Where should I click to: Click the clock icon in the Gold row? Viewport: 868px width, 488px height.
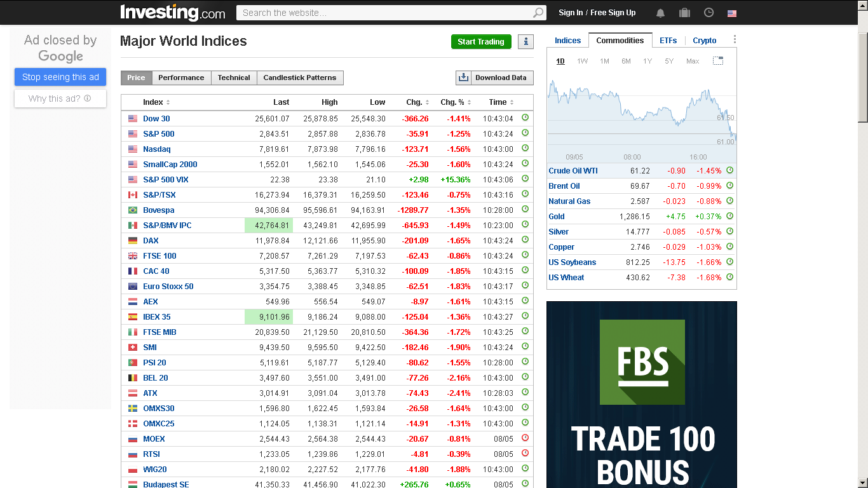tap(729, 216)
